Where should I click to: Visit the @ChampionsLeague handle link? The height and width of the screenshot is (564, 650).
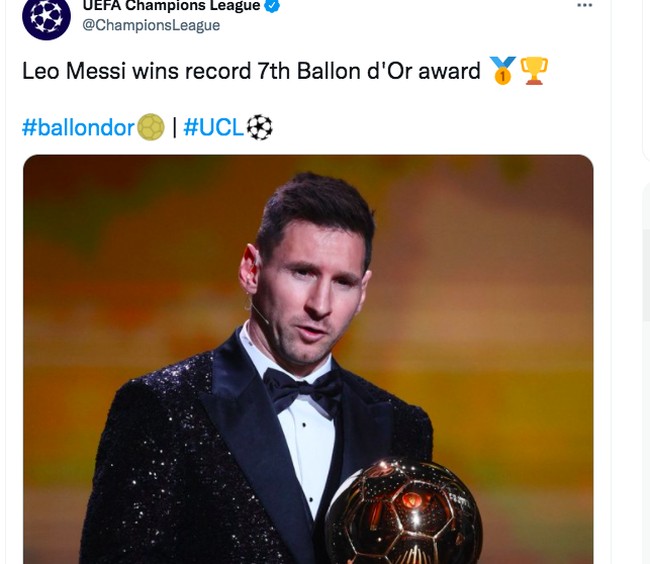click(x=151, y=25)
